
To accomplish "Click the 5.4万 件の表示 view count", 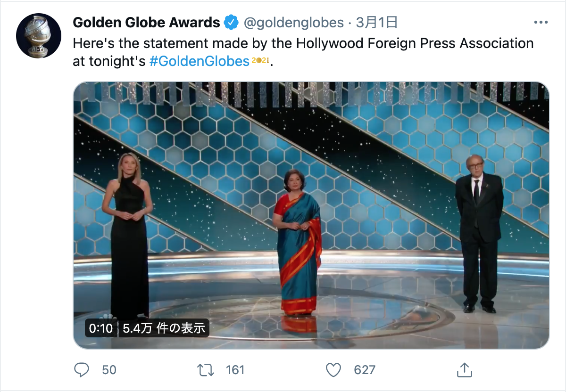I will [x=164, y=328].
